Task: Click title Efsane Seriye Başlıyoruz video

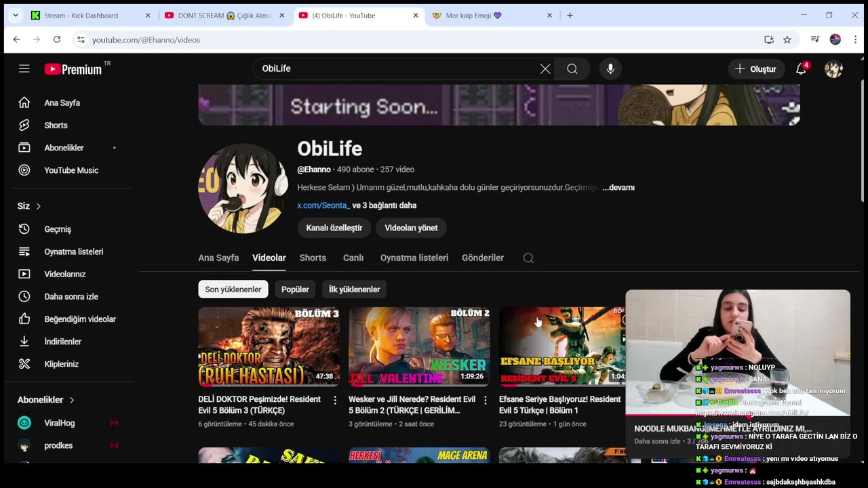Action: (559, 405)
